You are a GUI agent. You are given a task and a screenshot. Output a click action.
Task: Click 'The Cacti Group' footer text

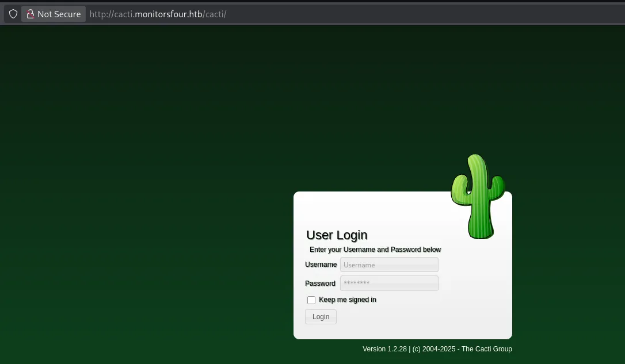pyautogui.click(x=486, y=349)
